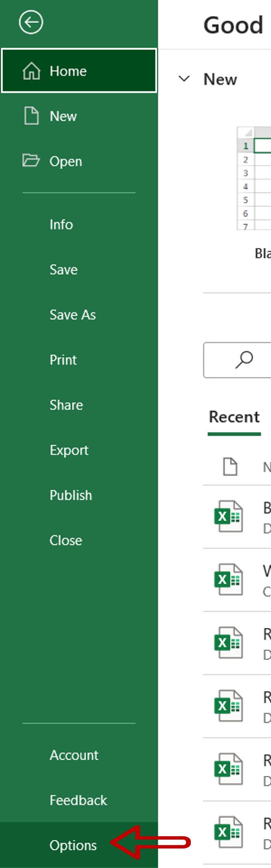Click the first Excel workbook icon under Recent
Image resolution: width=271 pixels, height=868 pixels.
pyautogui.click(x=229, y=517)
